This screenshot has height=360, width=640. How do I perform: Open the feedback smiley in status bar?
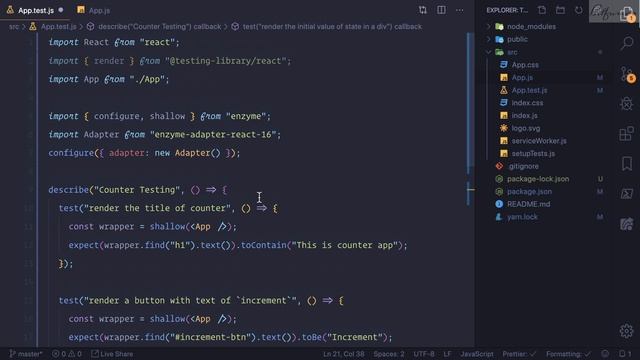click(605, 354)
